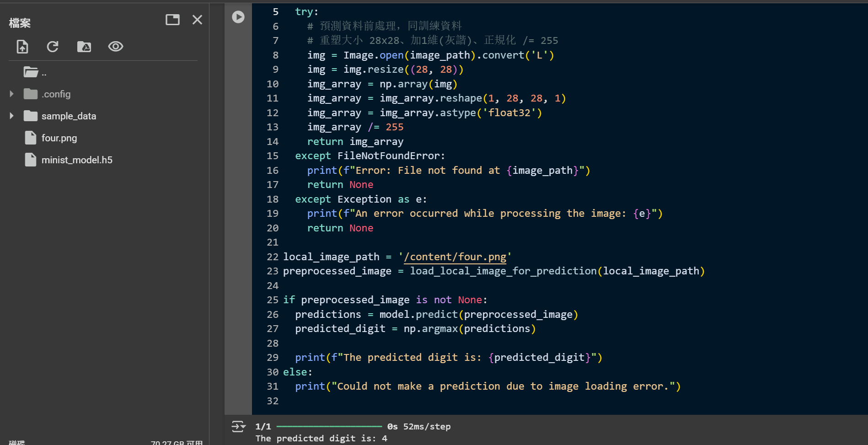Select minist_model.h5 file
This screenshot has width=868, height=445.
tap(77, 160)
